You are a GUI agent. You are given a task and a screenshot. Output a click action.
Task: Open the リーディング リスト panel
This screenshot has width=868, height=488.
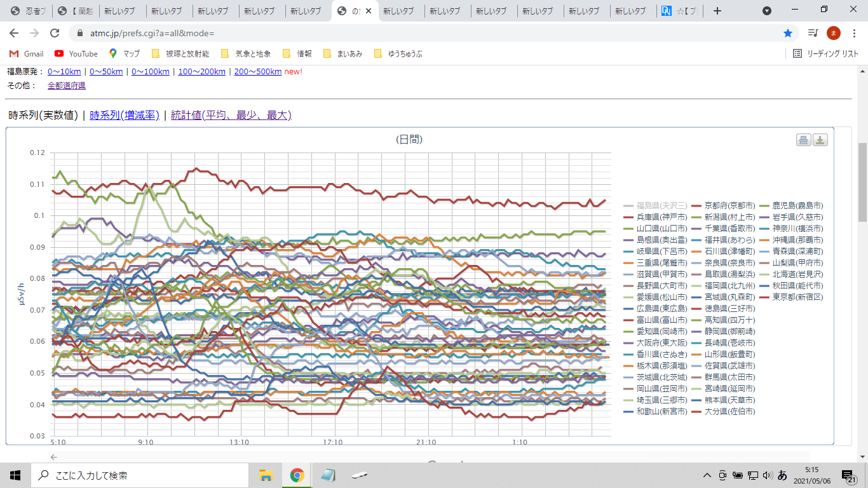pos(826,54)
